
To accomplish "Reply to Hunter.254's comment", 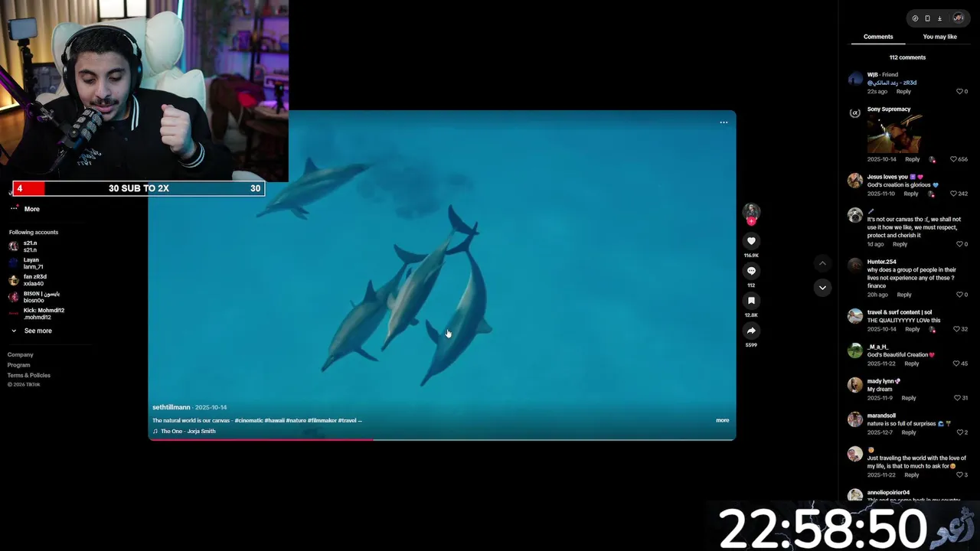I will click(x=904, y=295).
